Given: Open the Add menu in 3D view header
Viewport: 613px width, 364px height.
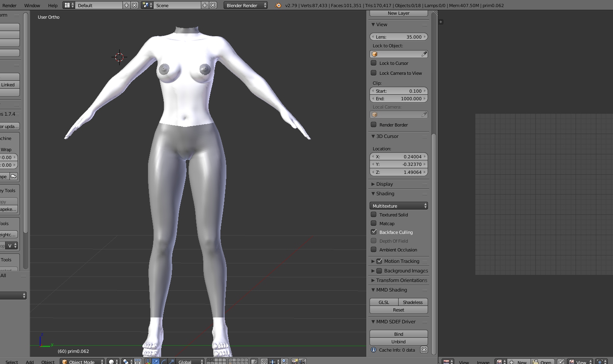Looking at the screenshot, I should tap(29, 362).
